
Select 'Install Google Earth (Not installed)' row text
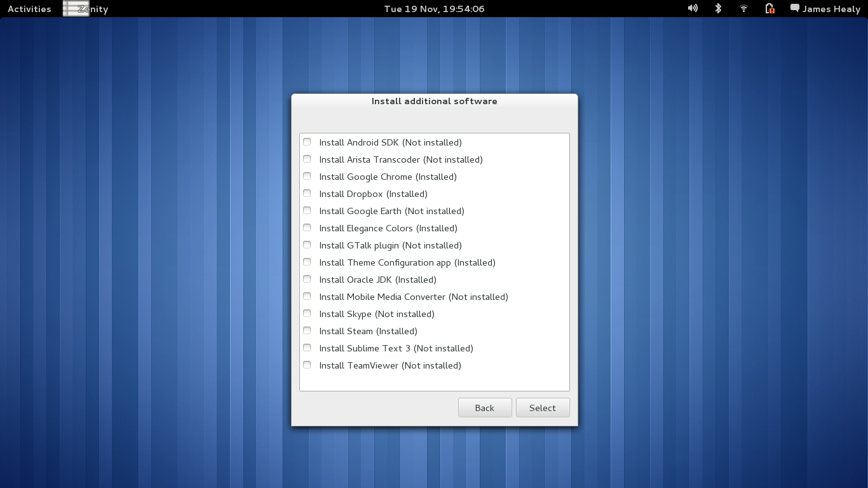pos(391,211)
